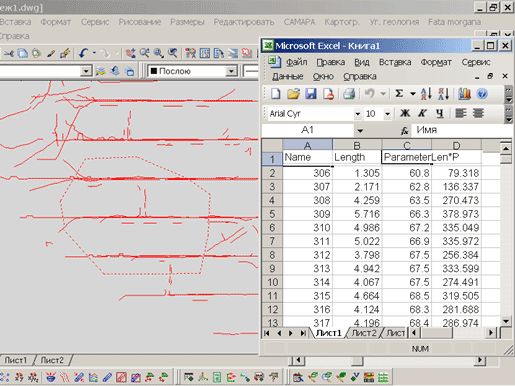Open Послою color dropdown in AutoCAD
This screenshot has height=386, width=515.
click(231, 71)
